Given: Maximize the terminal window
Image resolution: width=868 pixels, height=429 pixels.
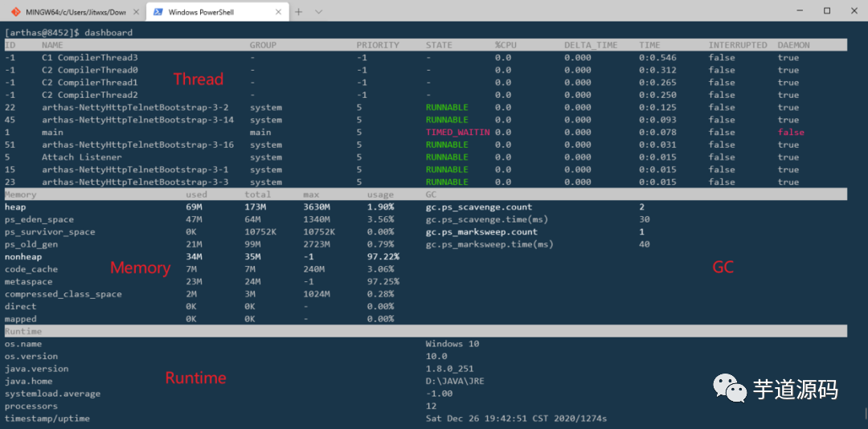Looking at the screenshot, I should pyautogui.click(x=827, y=10).
